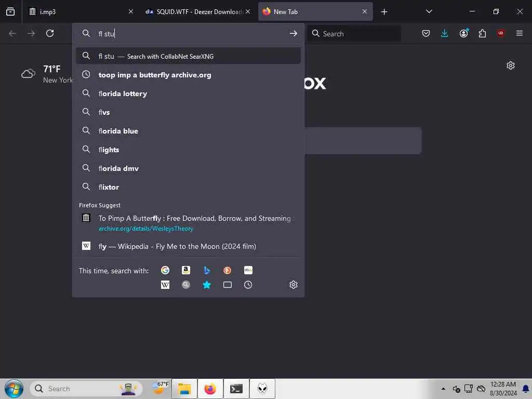This screenshot has width=532, height=399.
Task: Choose suggestion 'florida blue'
Action: click(188, 131)
